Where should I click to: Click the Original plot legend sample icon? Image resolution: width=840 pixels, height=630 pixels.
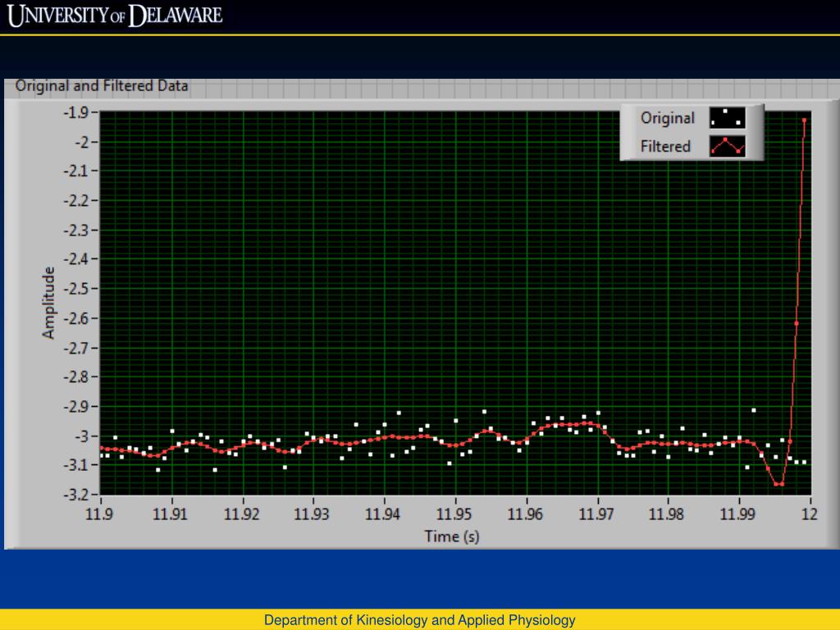(x=727, y=118)
